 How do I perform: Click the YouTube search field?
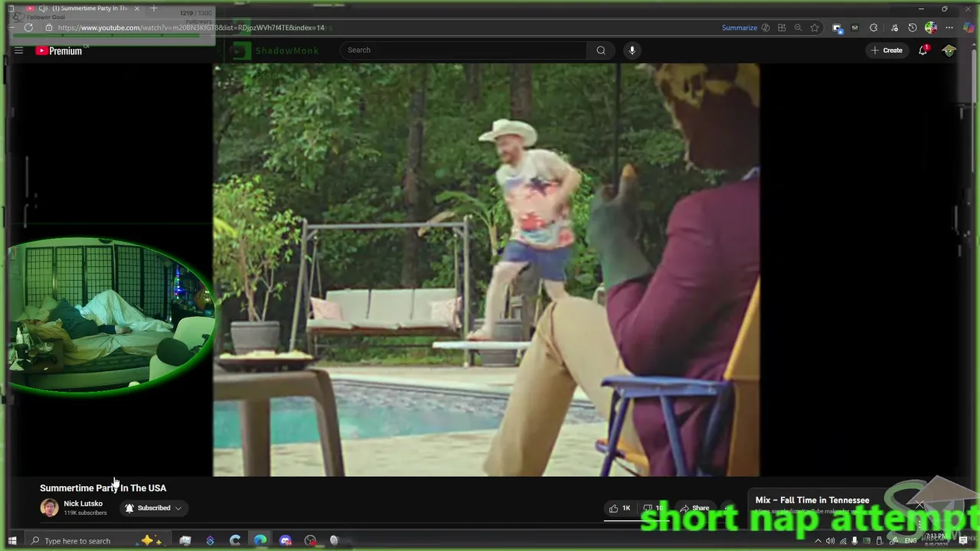point(465,51)
